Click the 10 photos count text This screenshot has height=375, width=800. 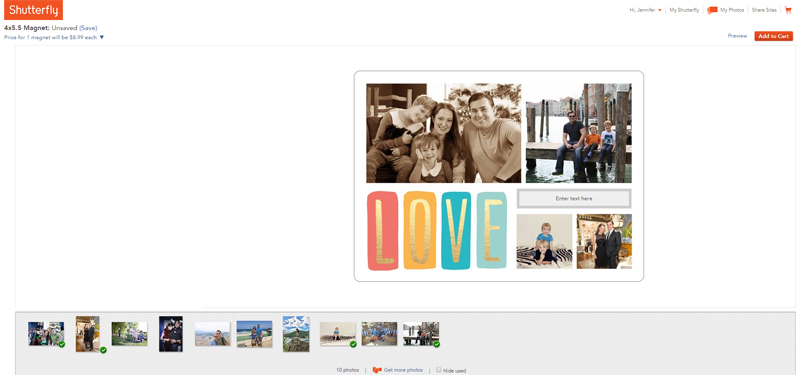[x=347, y=370]
